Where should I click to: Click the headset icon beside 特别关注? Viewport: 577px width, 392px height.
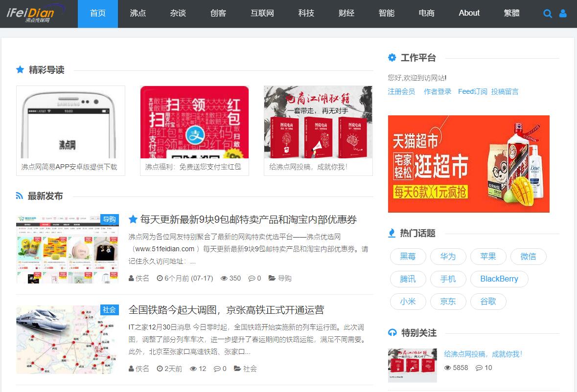click(x=392, y=332)
